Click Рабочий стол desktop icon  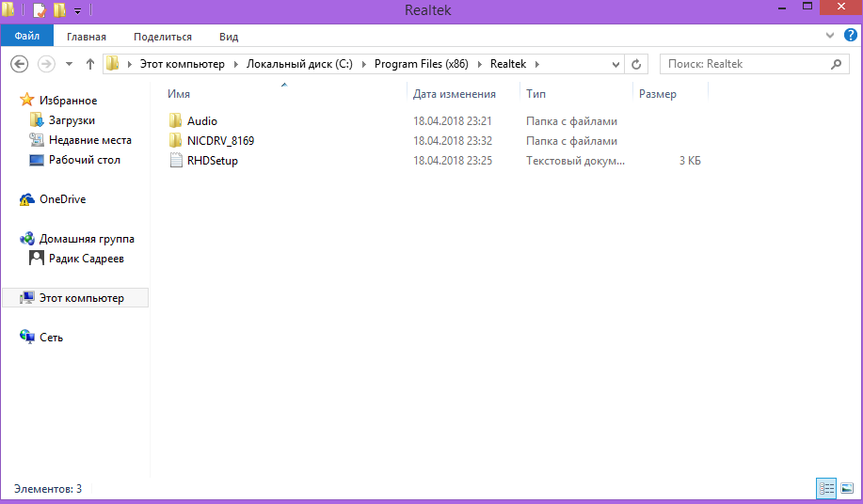(37, 160)
